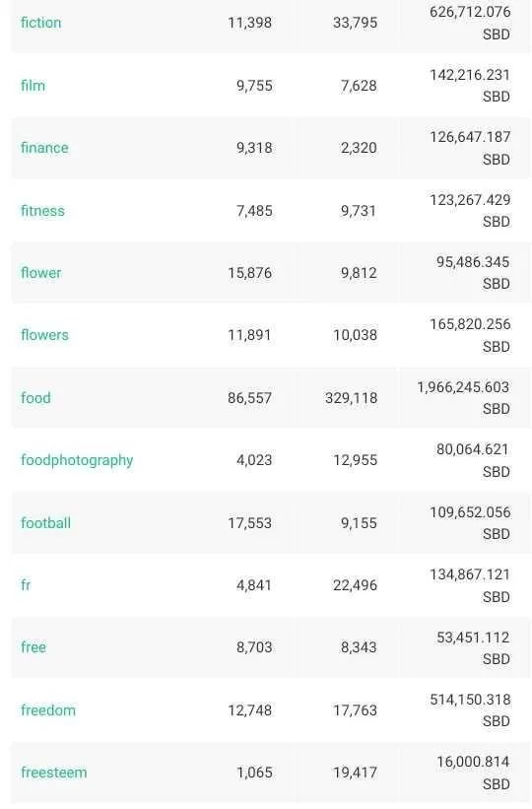Open the foodphotography tag link
532x809 pixels.
coord(77,460)
